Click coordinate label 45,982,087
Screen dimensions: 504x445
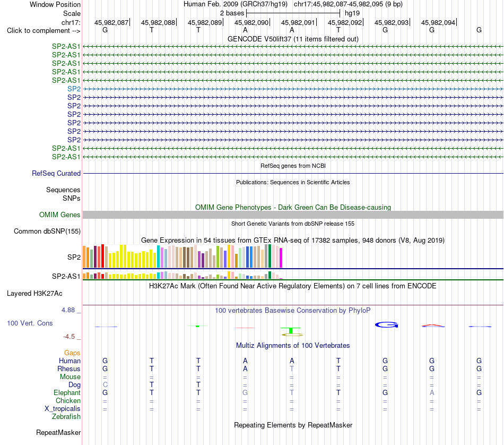pyautogui.click(x=111, y=22)
